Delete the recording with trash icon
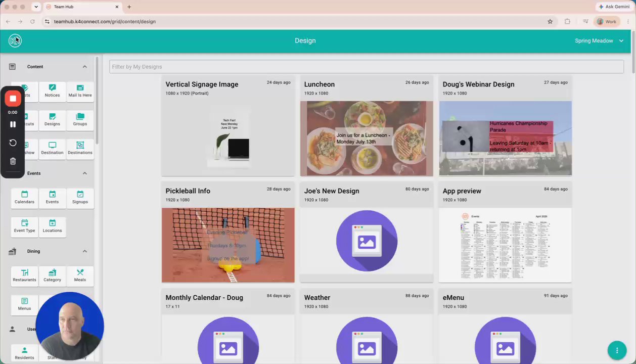 click(x=13, y=161)
